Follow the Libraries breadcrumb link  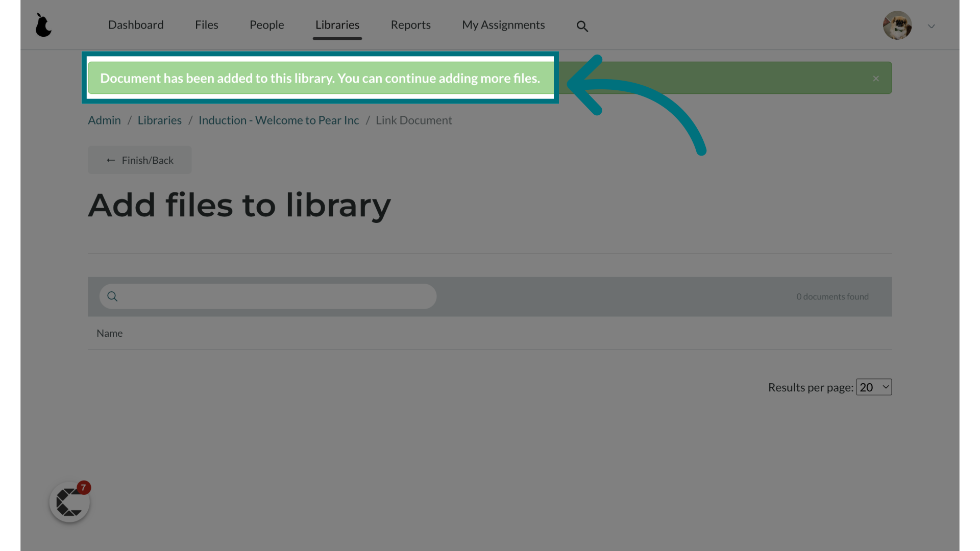coord(160,120)
